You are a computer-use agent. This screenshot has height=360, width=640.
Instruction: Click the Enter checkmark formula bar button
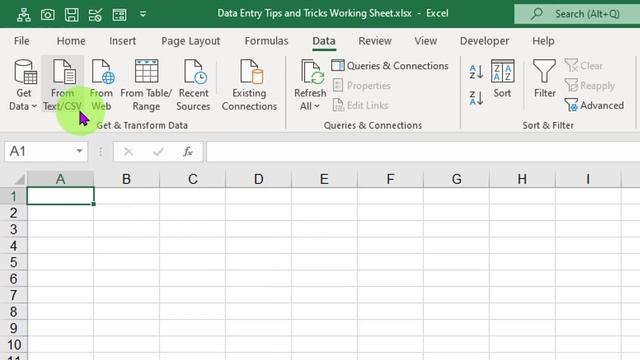[x=158, y=152]
